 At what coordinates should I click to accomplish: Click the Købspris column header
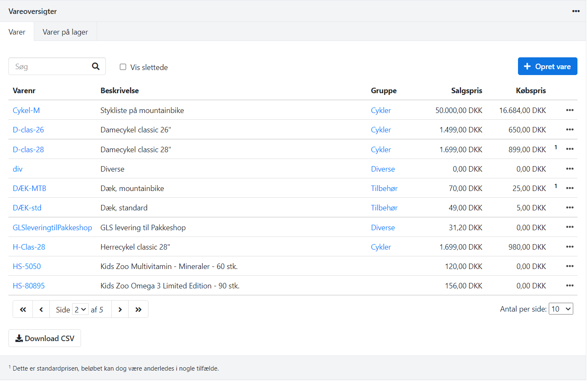531,91
